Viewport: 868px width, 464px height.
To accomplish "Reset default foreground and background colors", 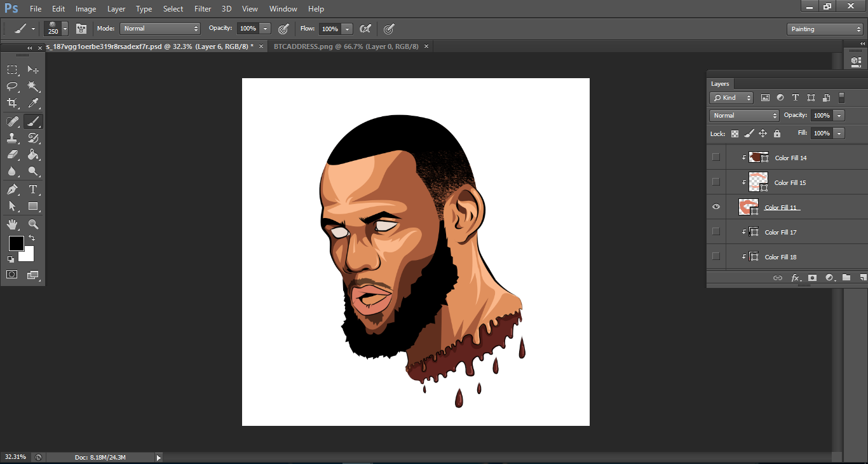I will coord(11,259).
